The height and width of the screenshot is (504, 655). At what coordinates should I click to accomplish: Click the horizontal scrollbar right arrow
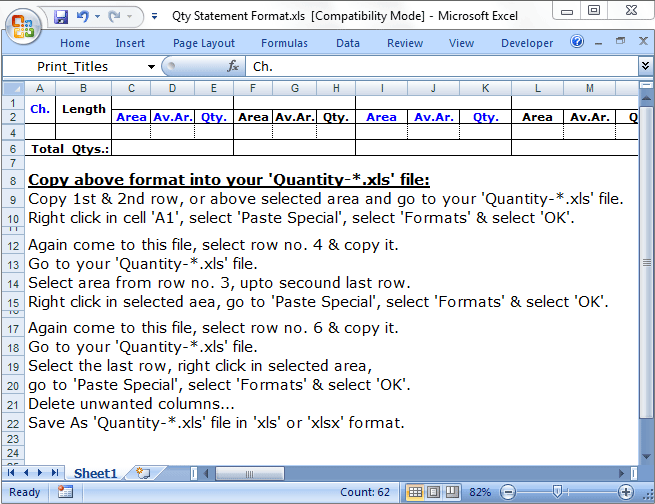621,474
